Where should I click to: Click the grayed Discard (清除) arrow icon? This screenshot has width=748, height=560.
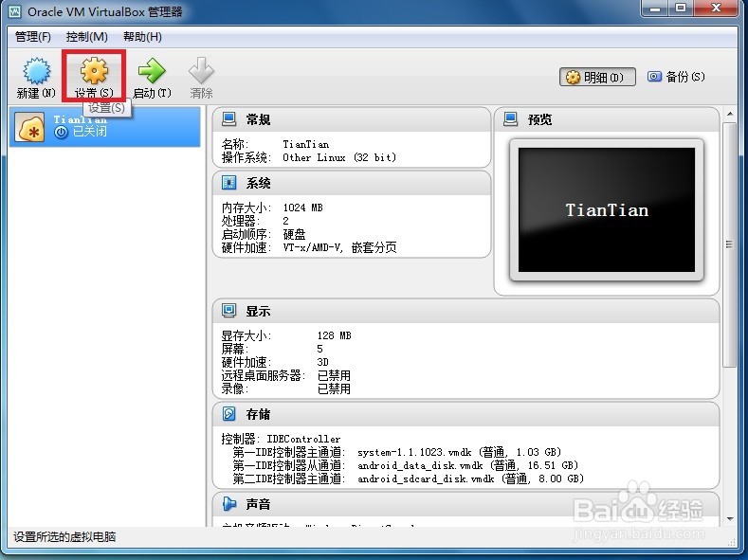point(201,70)
